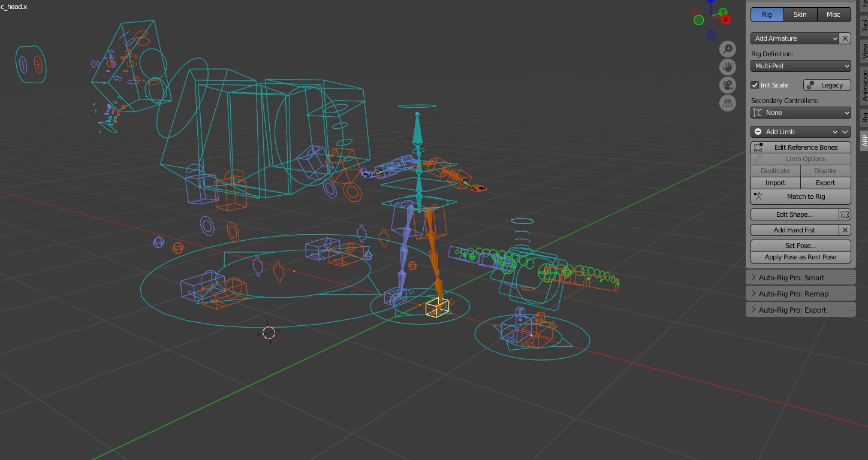Open the Secondary Controllers None dropdown
This screenshot has height=460, width=868.
(801, 113)
